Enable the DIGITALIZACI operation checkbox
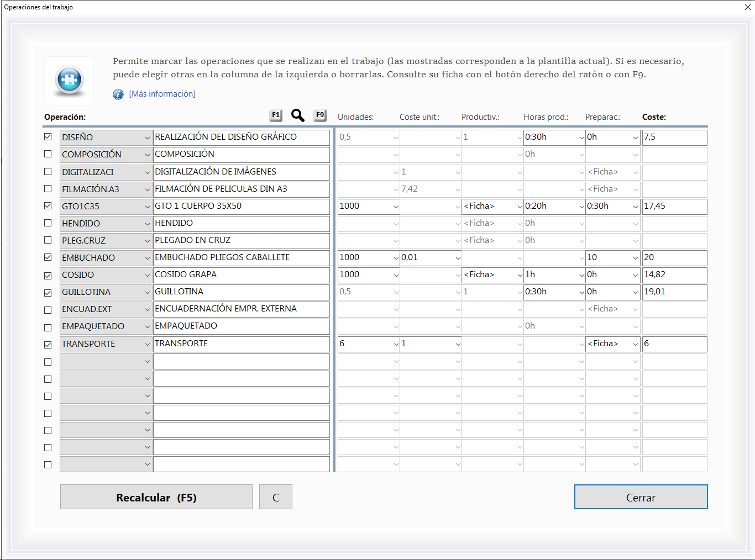This screenshot has width=755, height=560. pos(48,172)
